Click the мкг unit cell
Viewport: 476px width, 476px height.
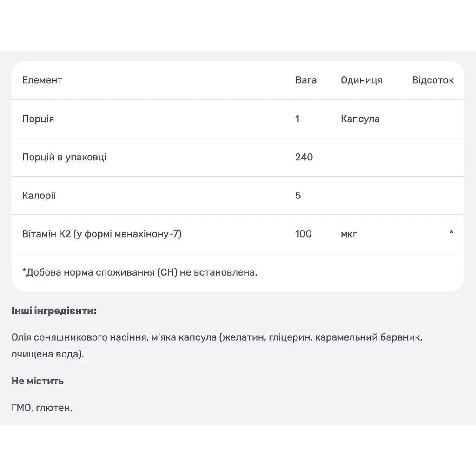349,234
